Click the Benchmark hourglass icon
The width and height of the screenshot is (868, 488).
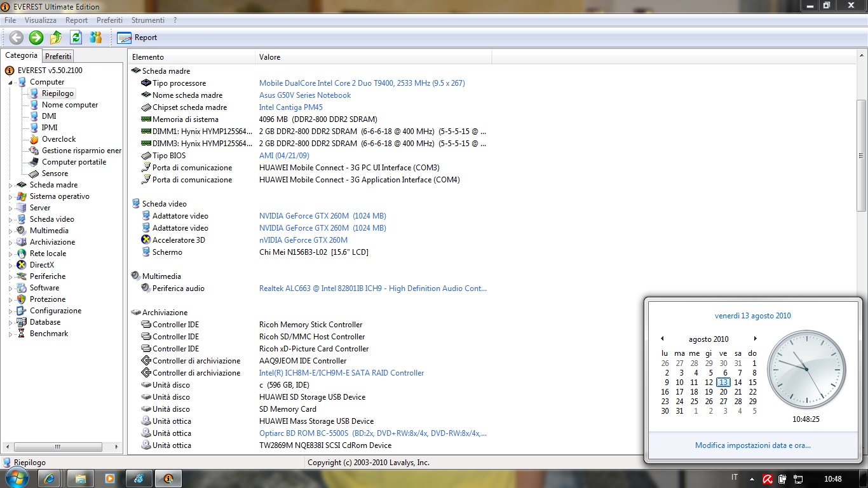tap(22, 334)
